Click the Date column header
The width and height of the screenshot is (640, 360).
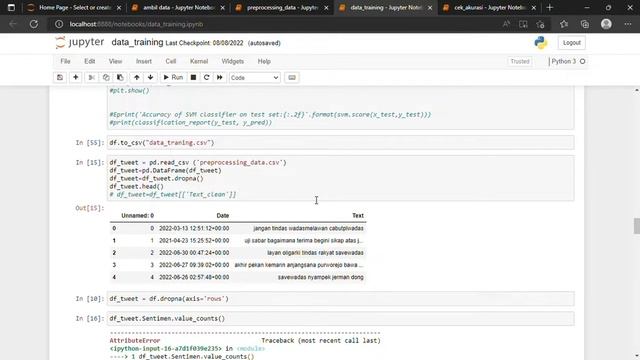pos(222,216)
